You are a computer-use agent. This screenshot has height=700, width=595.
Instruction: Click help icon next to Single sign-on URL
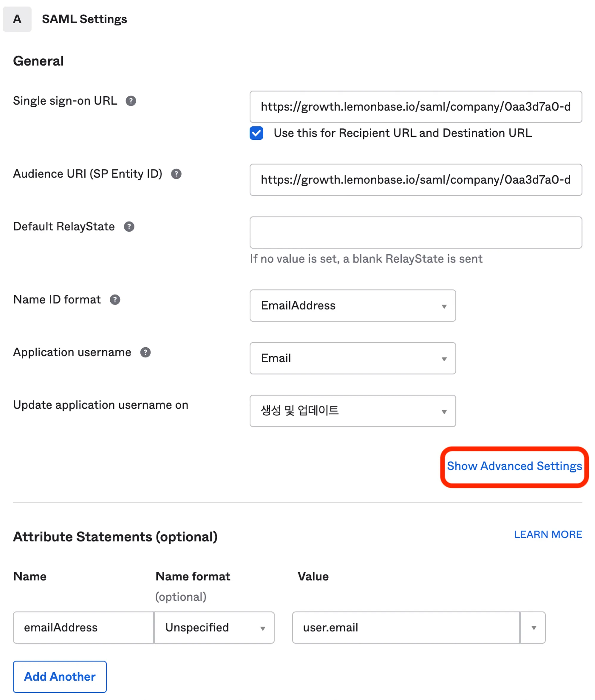click(x=131, y=101)
